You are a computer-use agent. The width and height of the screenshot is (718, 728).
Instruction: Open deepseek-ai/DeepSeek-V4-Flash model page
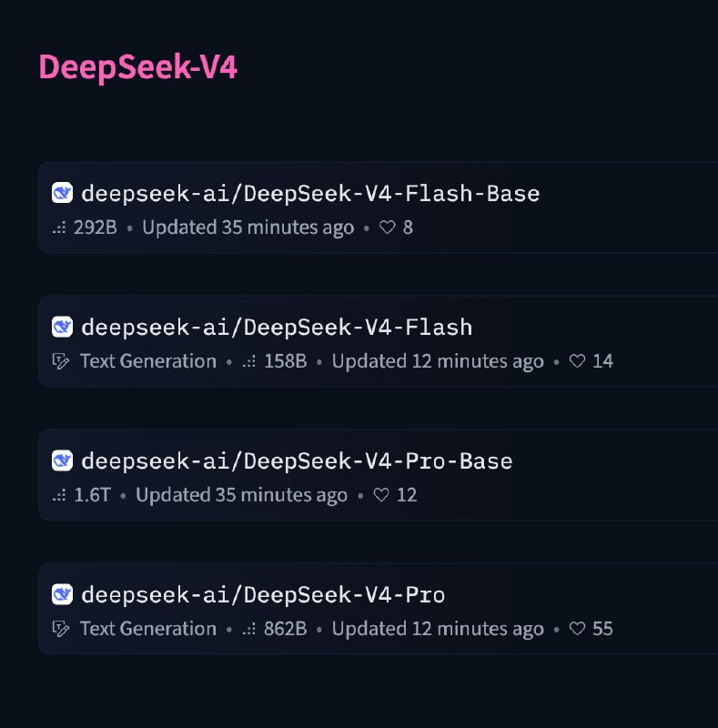[x=277, y=327]
